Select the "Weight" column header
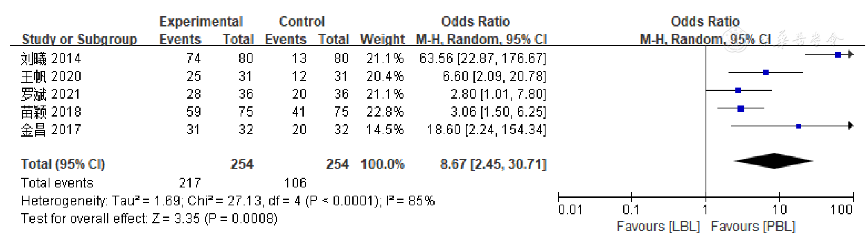 point(382,39)
